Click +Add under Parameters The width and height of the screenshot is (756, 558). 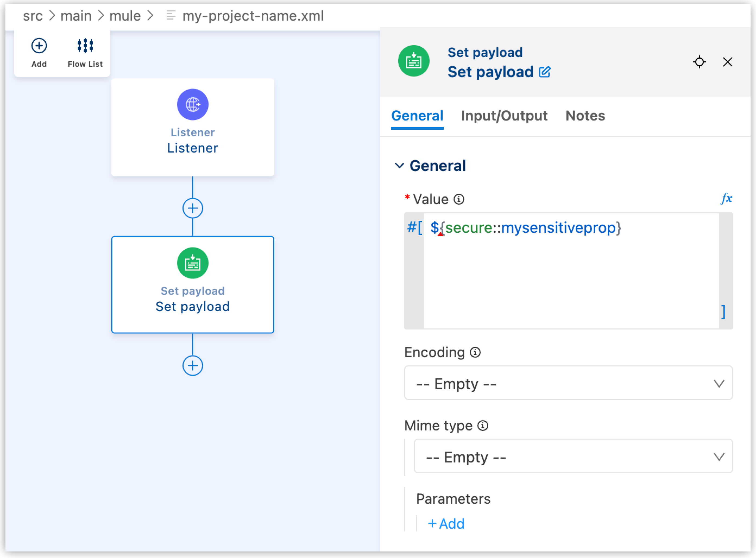point(446,524)
